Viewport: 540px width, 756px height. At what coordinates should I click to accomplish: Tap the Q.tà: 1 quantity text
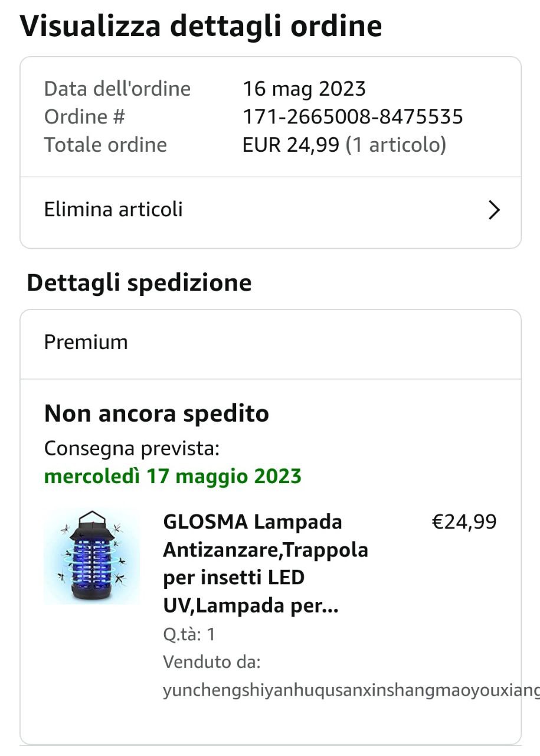tap(189, 635)
